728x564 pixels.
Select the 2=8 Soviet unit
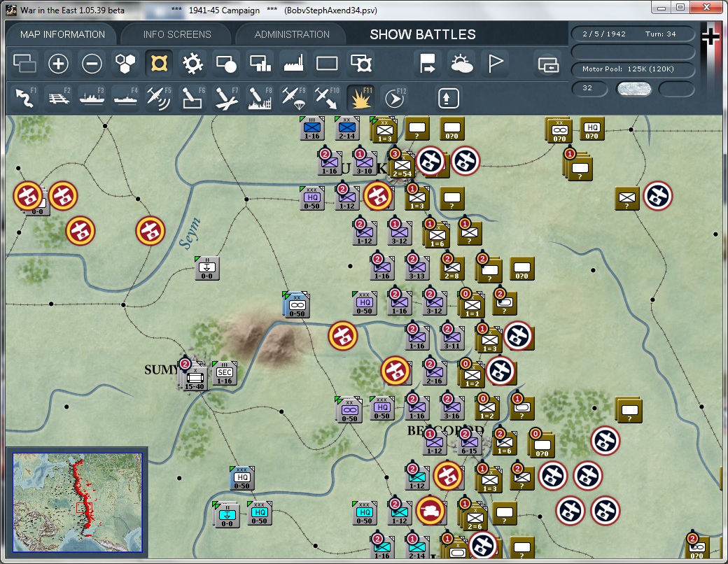pos(451,268)
